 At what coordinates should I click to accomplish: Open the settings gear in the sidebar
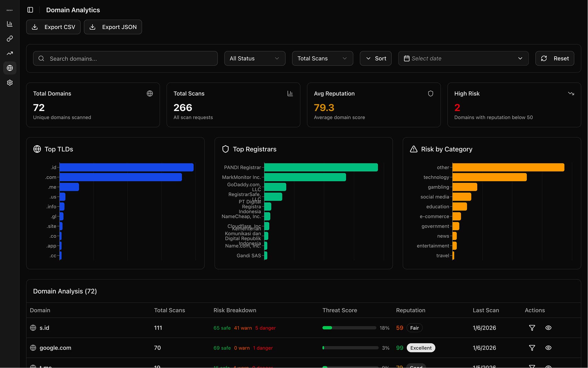(9, 82)
